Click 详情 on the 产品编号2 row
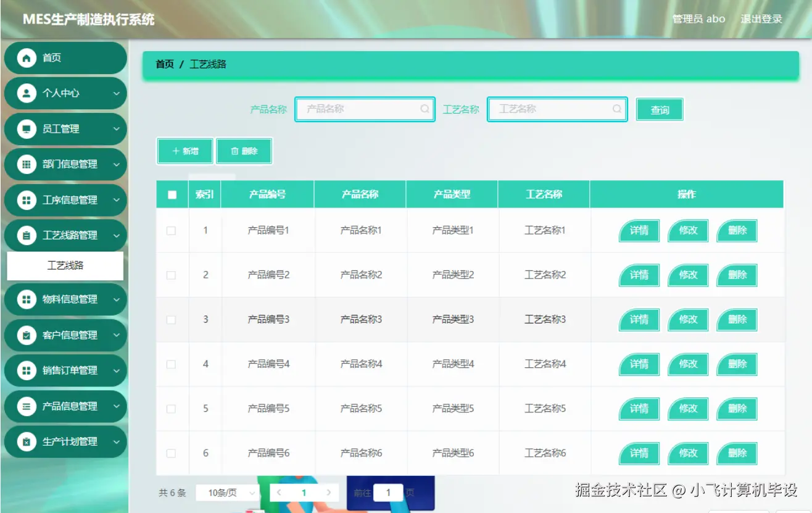The height and width of the screenshot is (513, 812). 639,275
